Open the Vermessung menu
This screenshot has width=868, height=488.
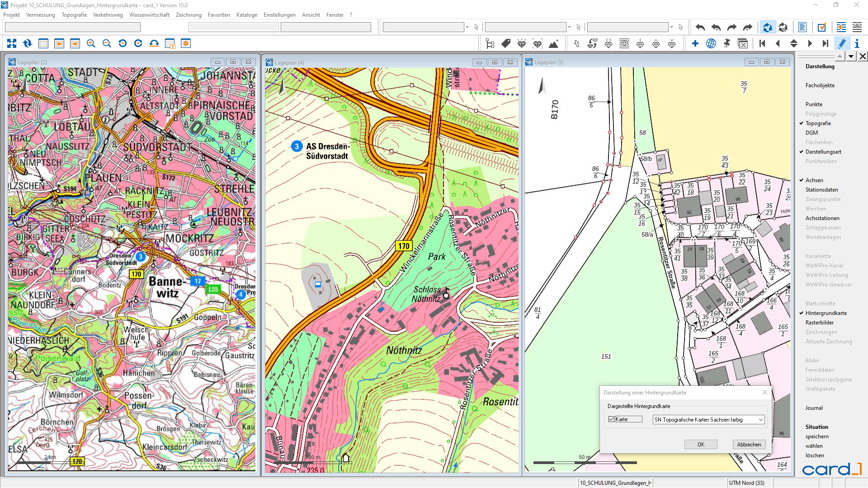pyautogui.click(x=41, y=15)
